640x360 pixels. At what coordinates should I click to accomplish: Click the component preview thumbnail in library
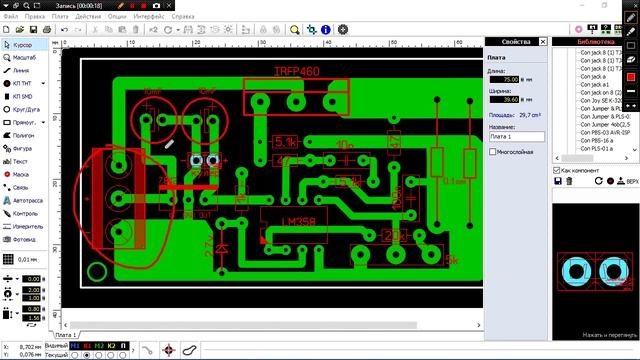pyautogui.click(x=595, y=271)
